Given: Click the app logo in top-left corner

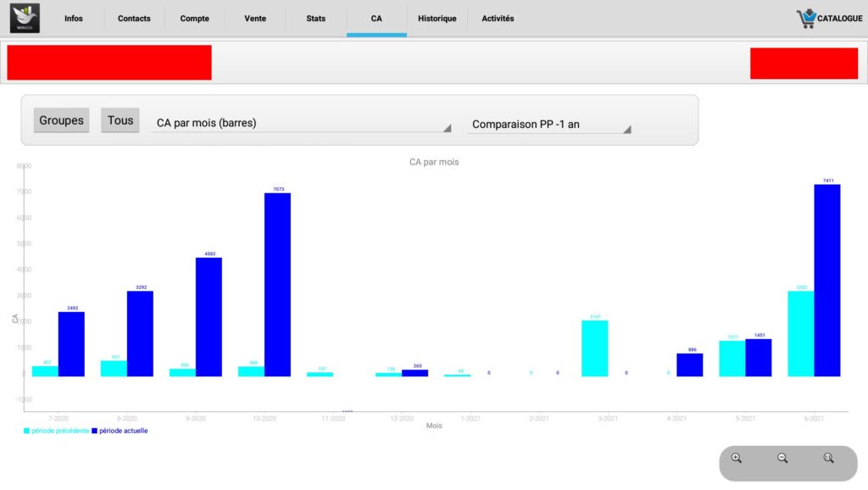Looking at the screenshot, I should 25,19.
